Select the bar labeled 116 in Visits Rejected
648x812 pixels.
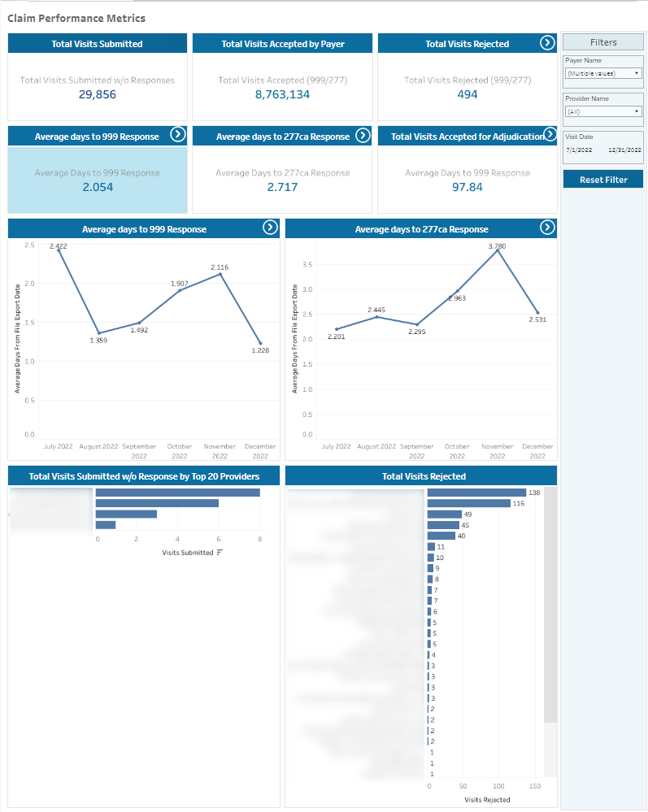[x=468, y=503]
